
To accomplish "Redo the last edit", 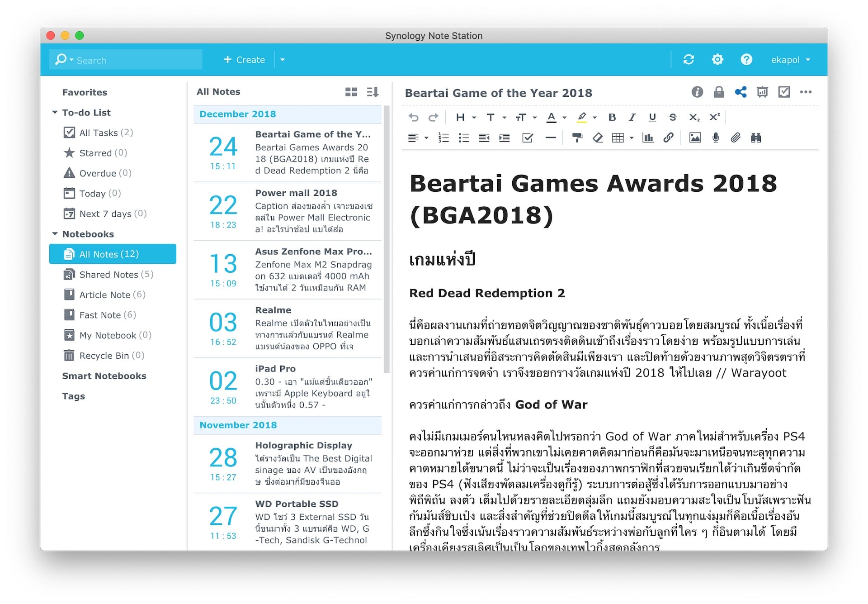I will click(x=433, y=118).
